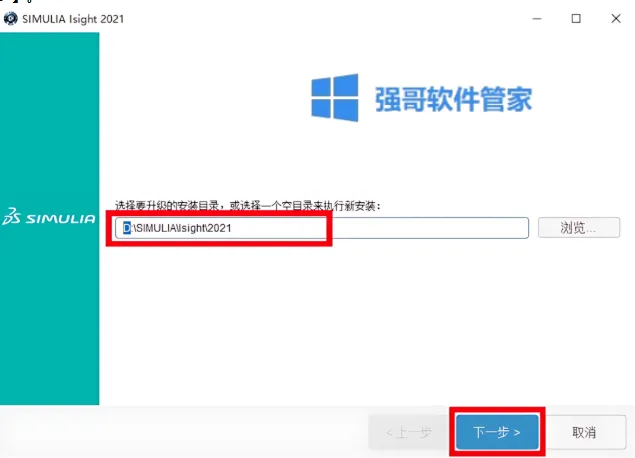635x458 pixels.
Task: Click the SIMULIA Isight title bar app icon
Action: pos(10,19)
